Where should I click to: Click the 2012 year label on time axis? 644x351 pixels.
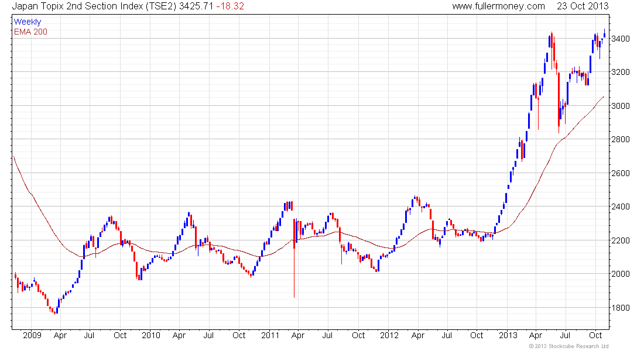(x=389, y=335)
